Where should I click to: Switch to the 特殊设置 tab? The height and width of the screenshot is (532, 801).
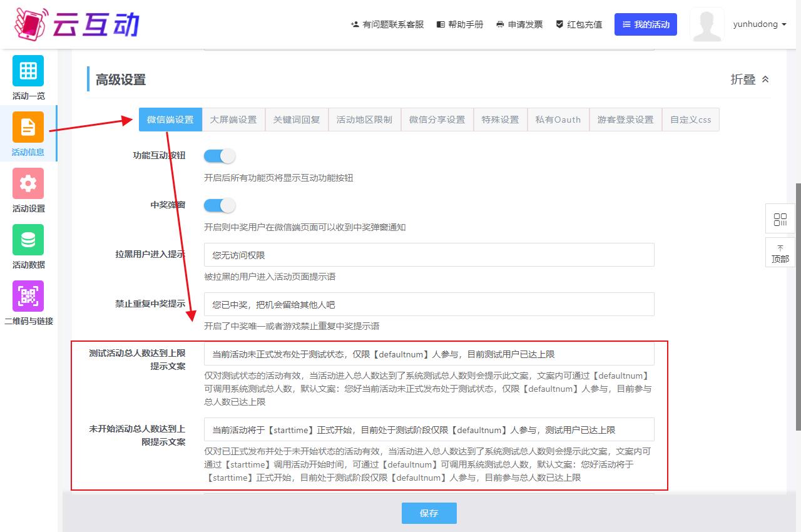500,120
